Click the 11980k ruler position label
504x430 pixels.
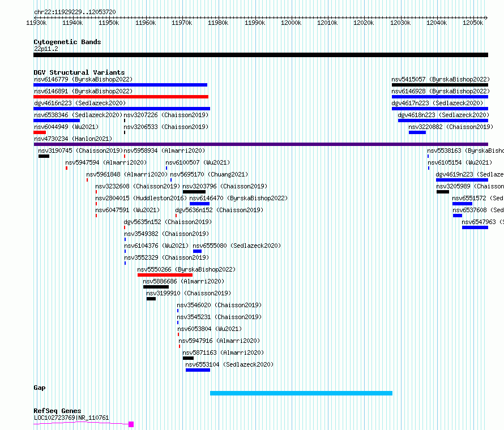pyautogui.click(x=218, y=23)
